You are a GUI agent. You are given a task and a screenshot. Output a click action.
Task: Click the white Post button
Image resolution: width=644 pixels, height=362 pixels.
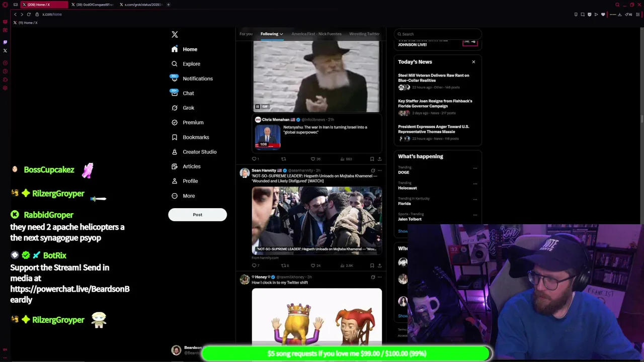(197, 215)
